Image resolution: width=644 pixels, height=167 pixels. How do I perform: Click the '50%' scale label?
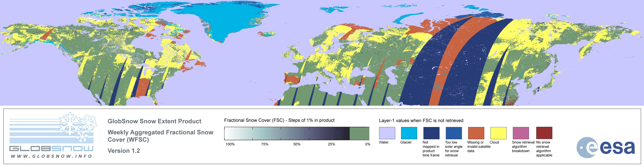(297, 144)
